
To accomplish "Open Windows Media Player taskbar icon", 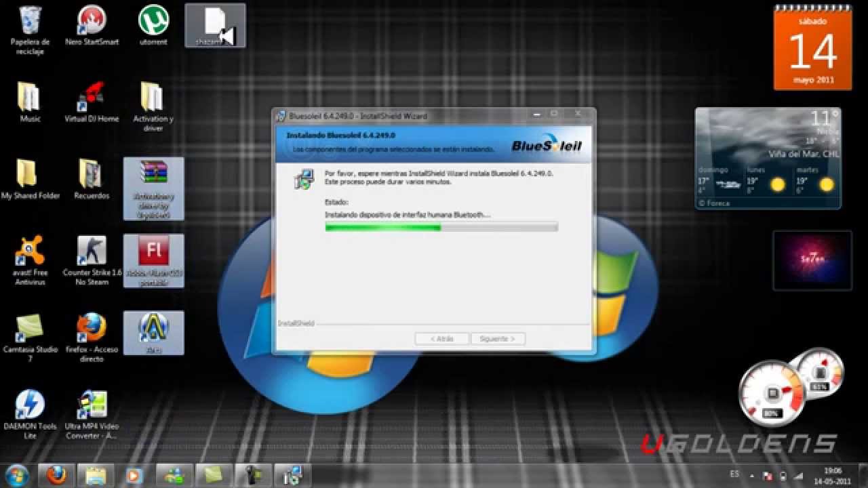I will pyautogui.click(x=135, y=475).
